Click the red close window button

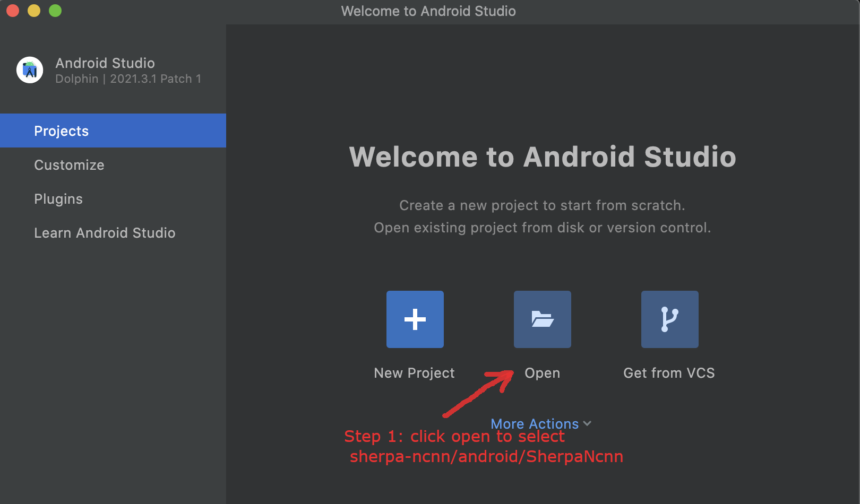13,11
